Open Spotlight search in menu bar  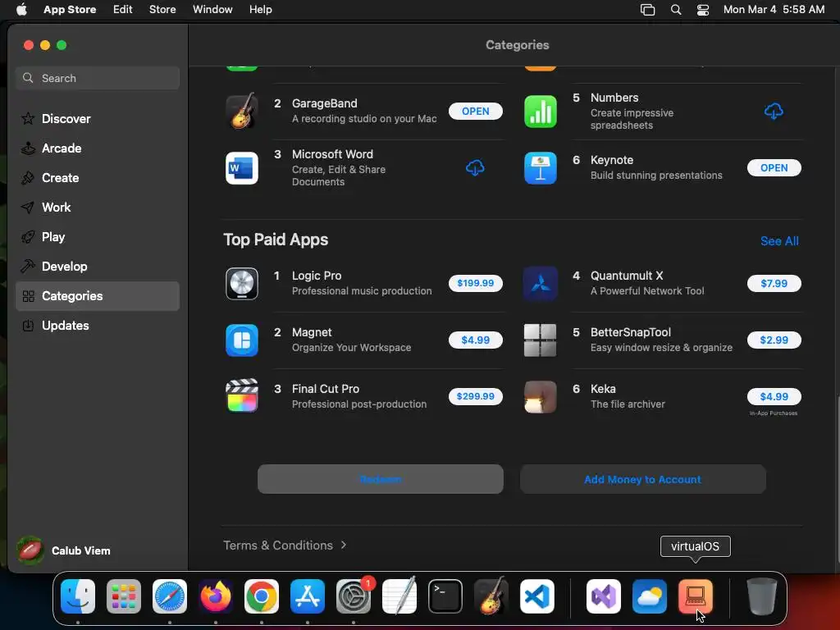click(x=676, y=10)
